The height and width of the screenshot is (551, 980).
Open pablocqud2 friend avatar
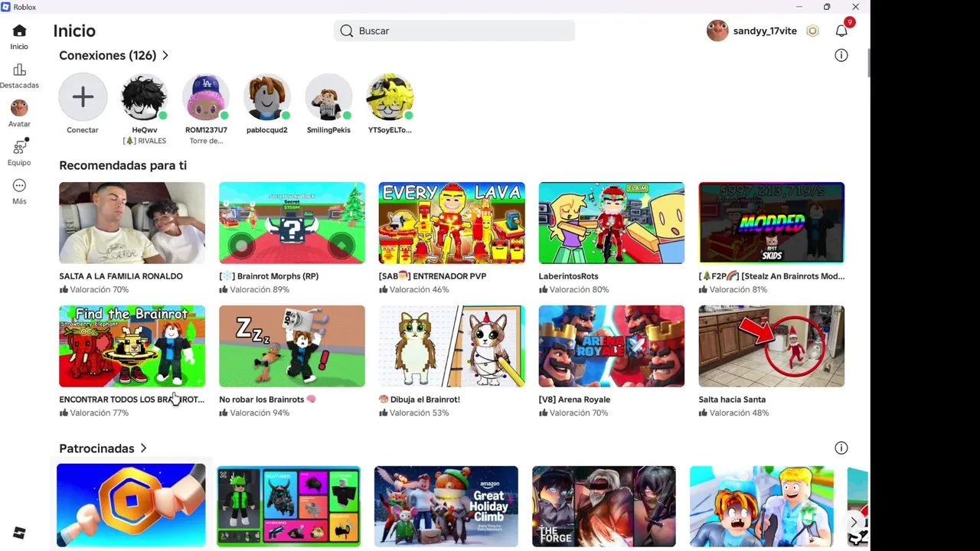tap(267, 96)
